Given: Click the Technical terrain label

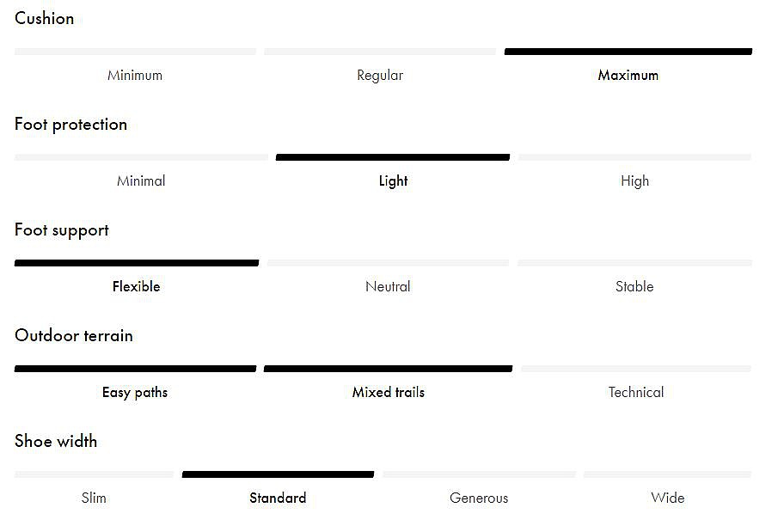Looking at the screenshot, I should (x=636, y=393).
